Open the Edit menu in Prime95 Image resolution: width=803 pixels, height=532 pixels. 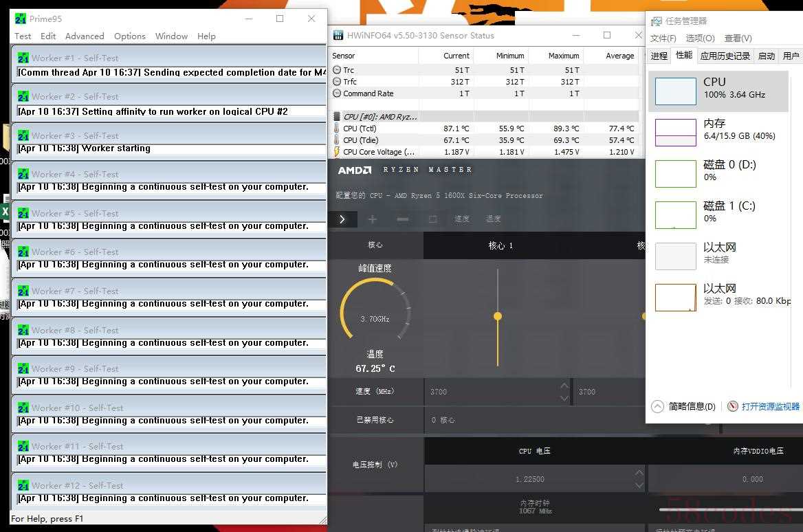pos(48,36)
